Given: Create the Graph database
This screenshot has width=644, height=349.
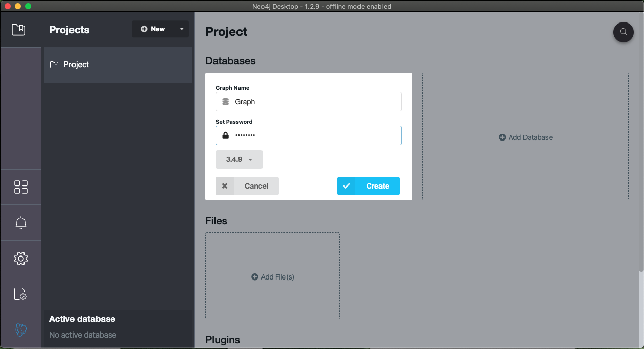Looking at the screenshot, I should [x=368, y=186].
